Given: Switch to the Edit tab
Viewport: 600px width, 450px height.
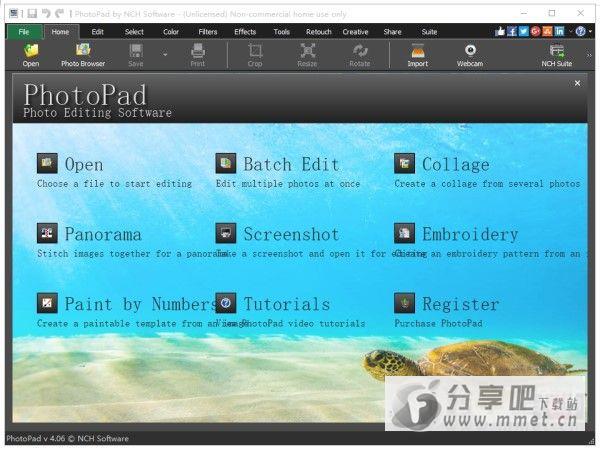Looking at the screenshot, I should tap(98, 32).
